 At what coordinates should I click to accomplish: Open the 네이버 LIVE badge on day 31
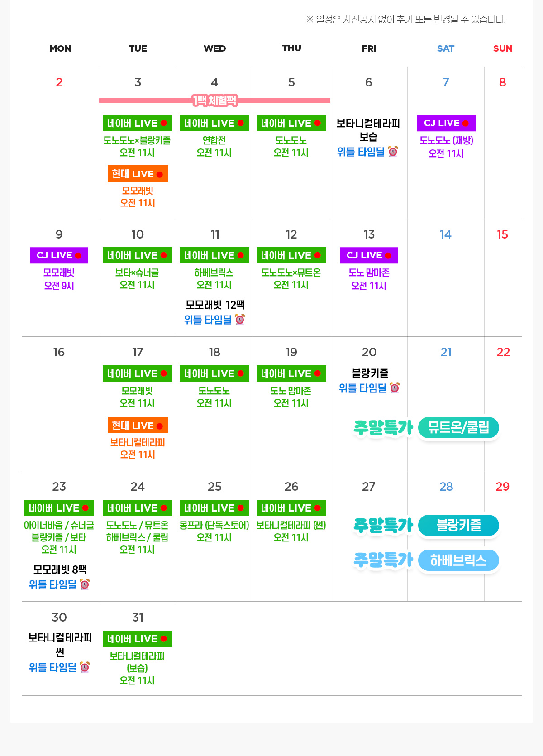(x=138, y=639)
